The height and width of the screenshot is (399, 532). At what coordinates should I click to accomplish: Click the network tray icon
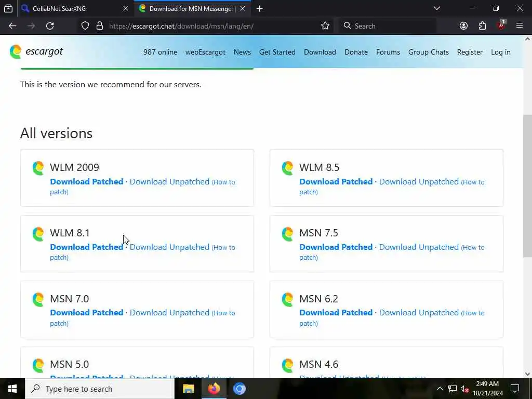(453, 389)
